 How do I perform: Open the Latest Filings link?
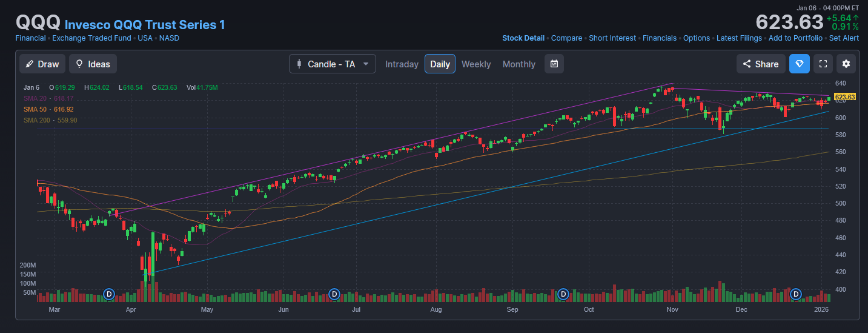point(739,38)
